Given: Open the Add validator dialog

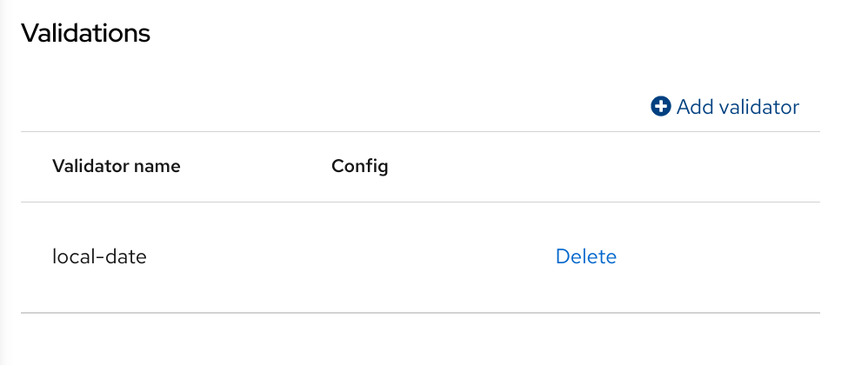Looking at the screenshot, I should point(725,107).
